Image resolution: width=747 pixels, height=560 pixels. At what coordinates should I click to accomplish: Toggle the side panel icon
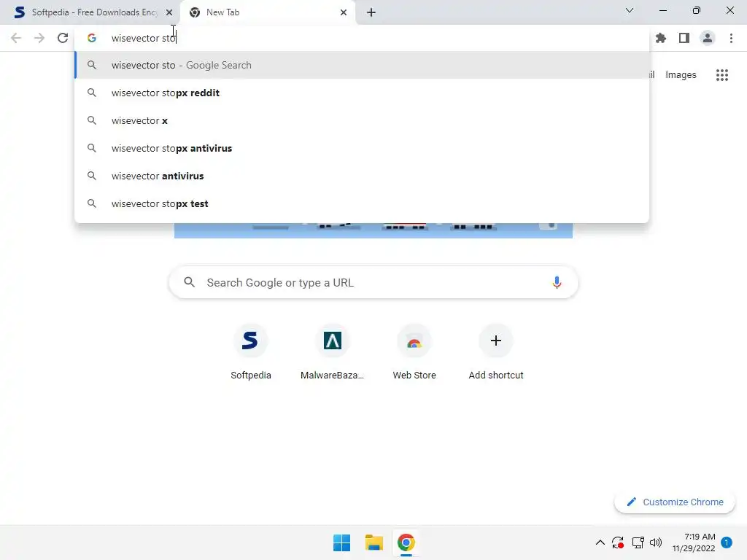684,38
